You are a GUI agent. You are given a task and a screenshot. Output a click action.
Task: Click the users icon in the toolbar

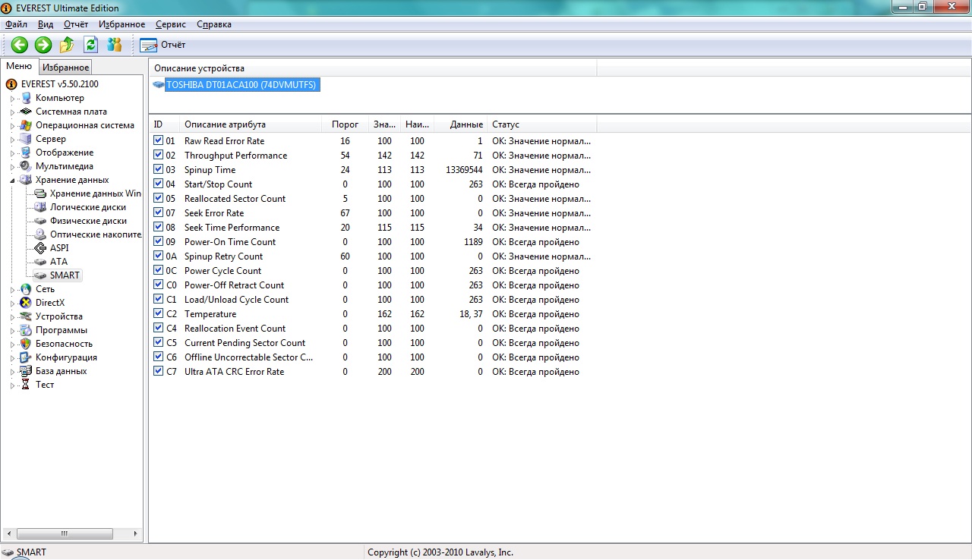tap(115, 45)
